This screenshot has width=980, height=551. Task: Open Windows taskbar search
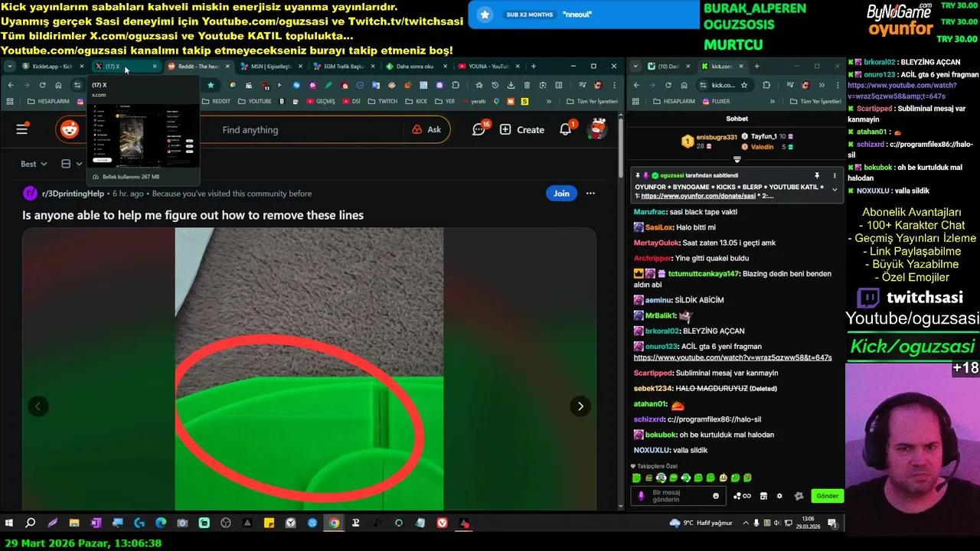tap(31, 523)
